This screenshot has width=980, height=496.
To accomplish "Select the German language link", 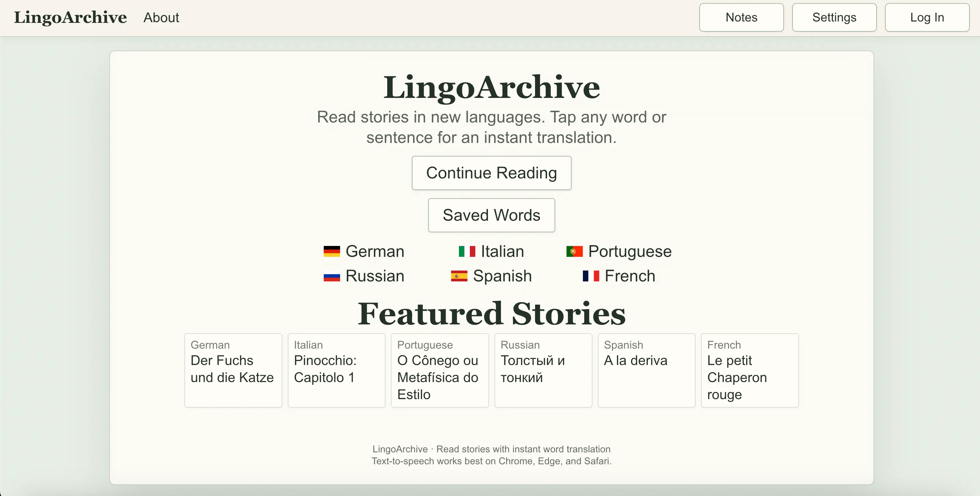I will click(364, 252).
